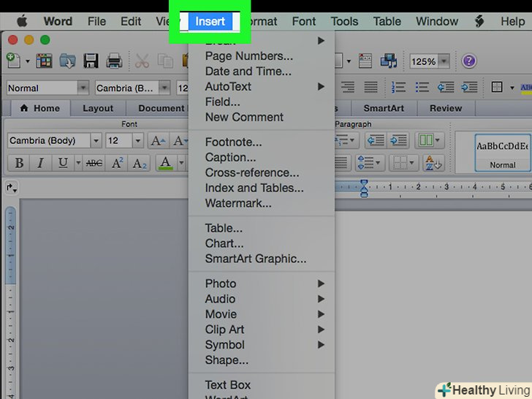Toggle subscript formatting
The image size is (532, 399).
140,163
